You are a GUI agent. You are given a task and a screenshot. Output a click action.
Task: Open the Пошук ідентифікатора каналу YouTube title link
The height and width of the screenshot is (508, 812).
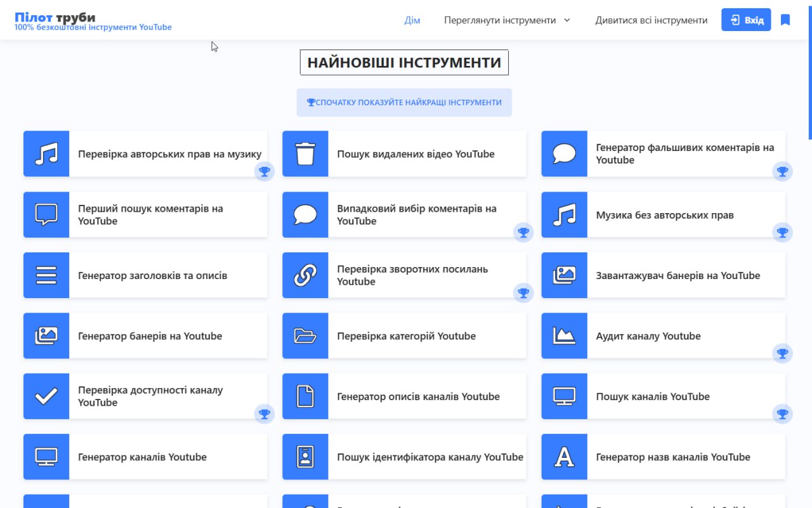(x=430, y=457)
